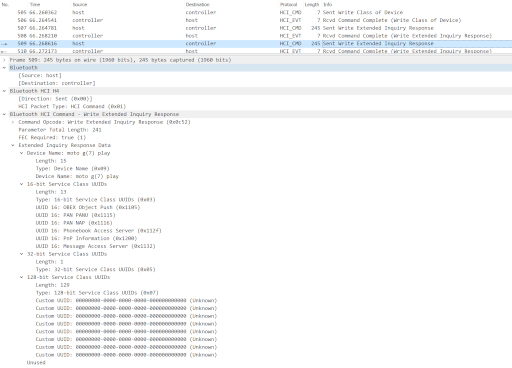Click the 66.264781 time cell
The height and width of the screenshot is (368, 512).
point(43,28)
